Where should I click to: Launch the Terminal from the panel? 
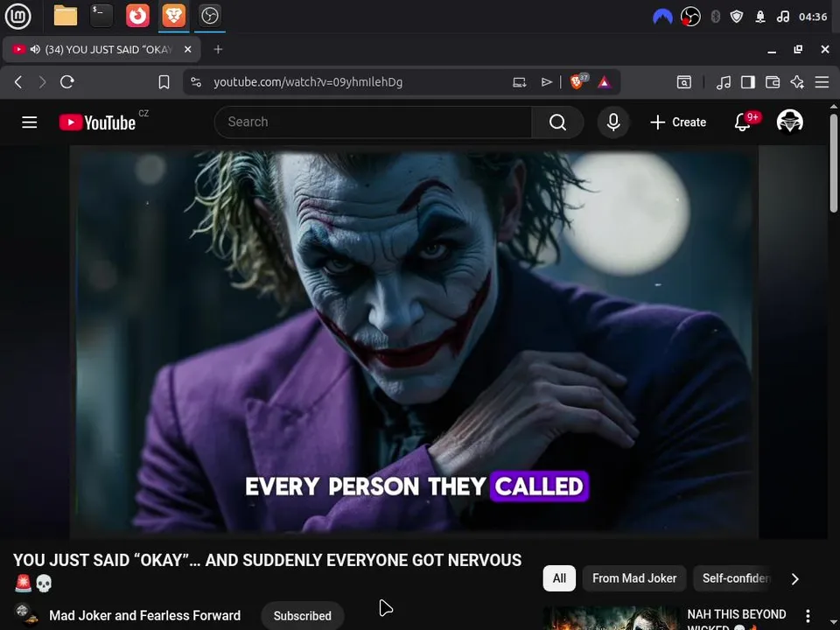coord(101,16)
